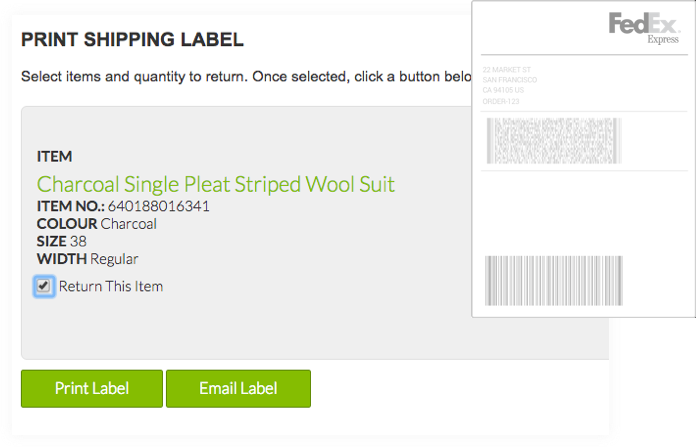Click the SAN FRANCISCO line on label
This screenshot has height=447, width=696.
click(510, 80)
